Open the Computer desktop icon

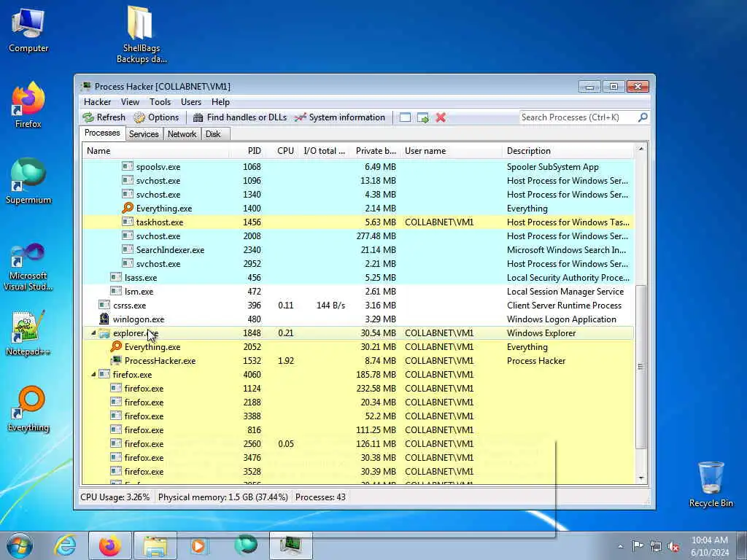28,31
